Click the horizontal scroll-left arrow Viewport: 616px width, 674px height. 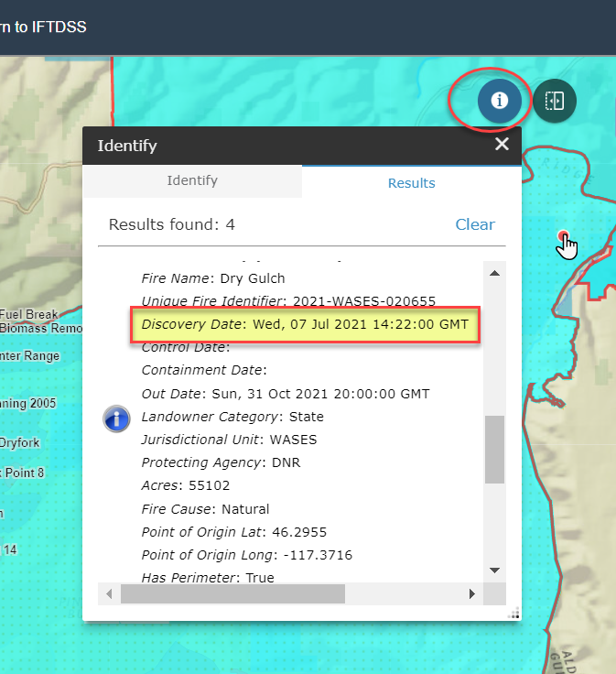pos(109,593)
